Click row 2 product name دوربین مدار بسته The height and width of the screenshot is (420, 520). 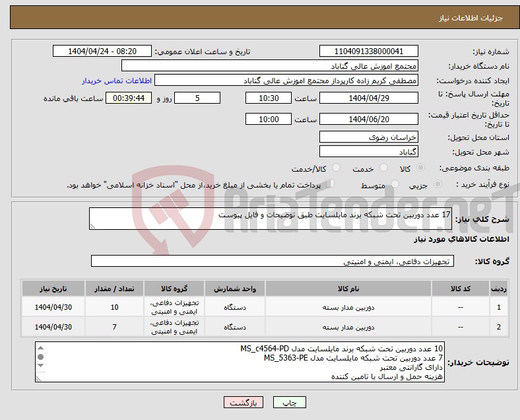tap(348, 327)
